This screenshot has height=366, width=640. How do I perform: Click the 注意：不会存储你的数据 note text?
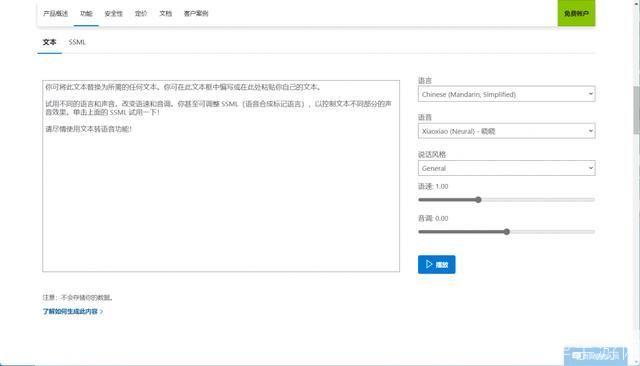[78, 297]
